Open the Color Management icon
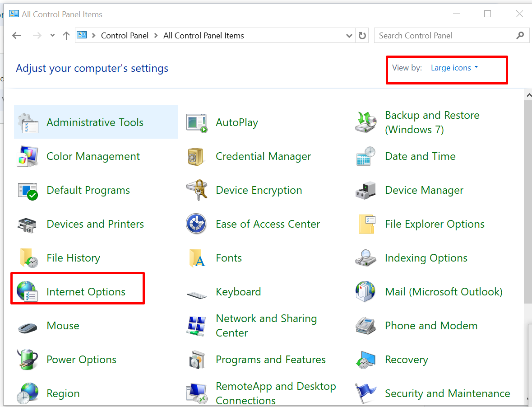This screenshot has width=532, height=407. tap(27, 156)
